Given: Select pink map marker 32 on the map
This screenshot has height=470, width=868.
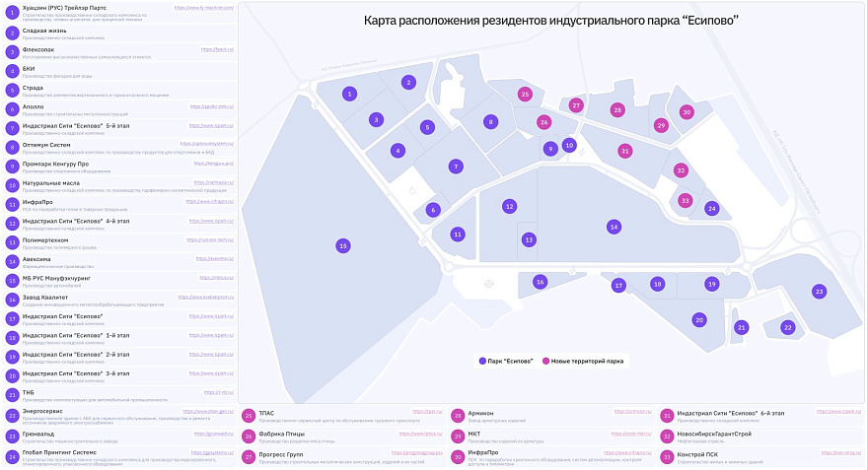Looking at the screenshot, I should pyautogui.click(x=681, y=170).
